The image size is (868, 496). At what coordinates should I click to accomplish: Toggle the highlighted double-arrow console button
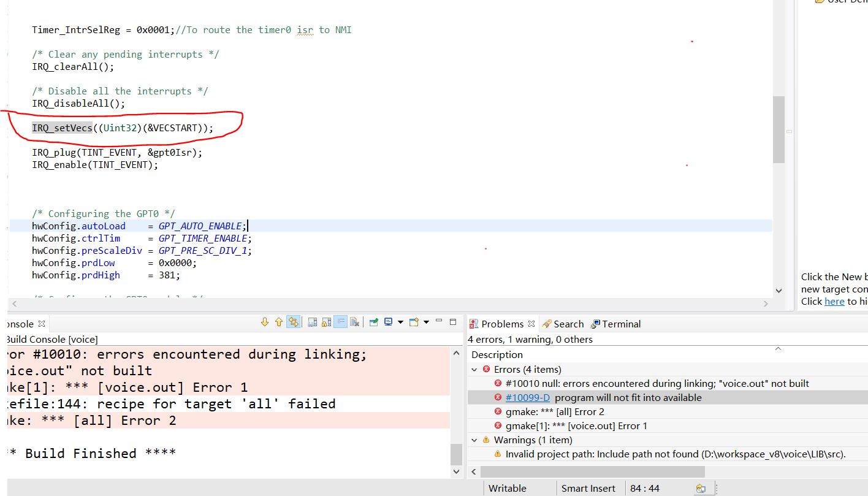click(x=294, y=322)
